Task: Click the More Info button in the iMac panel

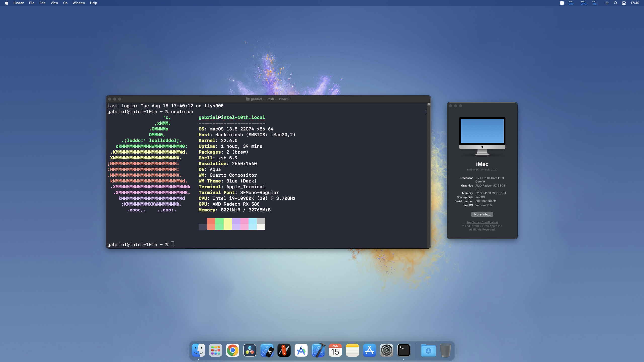Action: (x=482, y=214)
